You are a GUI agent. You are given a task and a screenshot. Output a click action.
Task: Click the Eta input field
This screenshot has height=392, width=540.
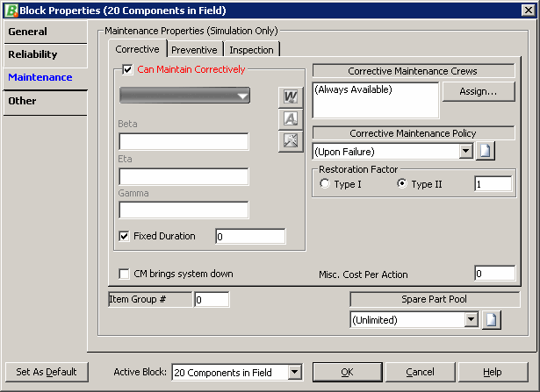(184, 177)
